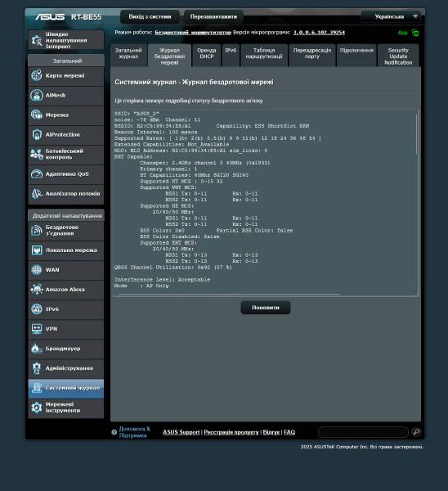The image size is (448, 491).
Task: Open the operation mode link Бездротовий маршрутизатор
Action: (193, 33)
